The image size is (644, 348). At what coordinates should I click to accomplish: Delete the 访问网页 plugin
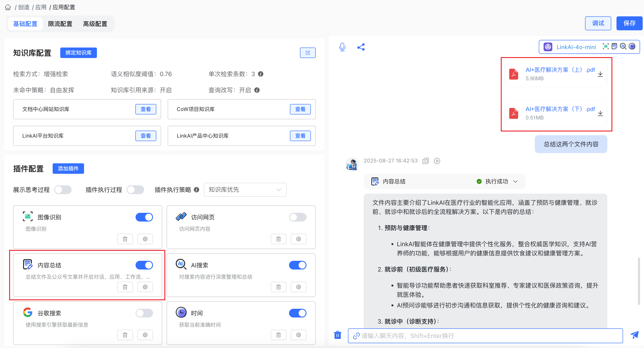tap(279, 239)
